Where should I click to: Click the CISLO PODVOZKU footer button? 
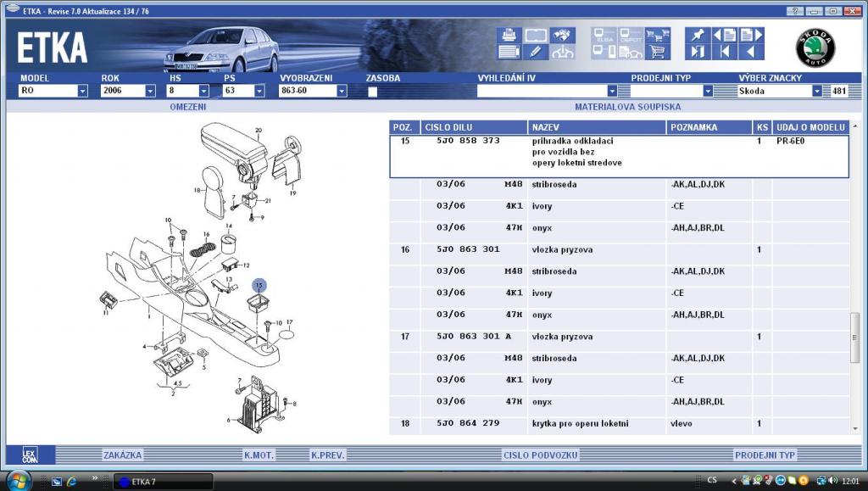tap(540, 455)
